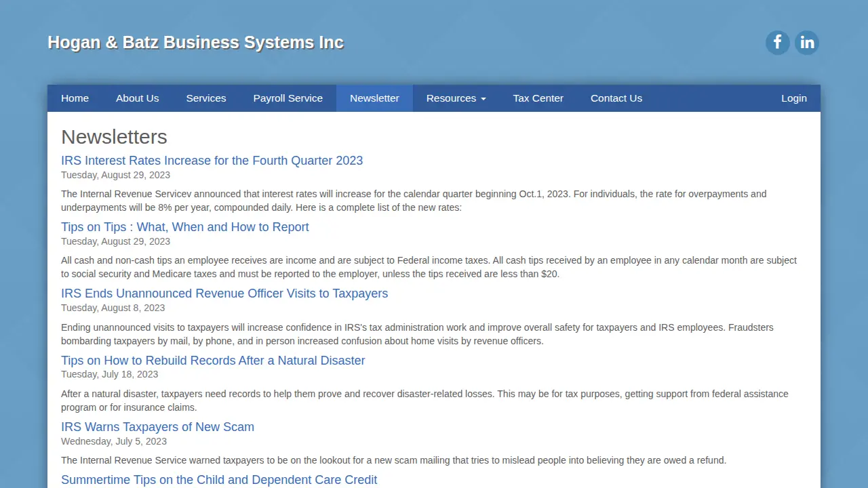The width and height of the screenshot is (868, 488).
Task: Read Rebuild Records After Natural Disaster article
Action: pos(213,361)
